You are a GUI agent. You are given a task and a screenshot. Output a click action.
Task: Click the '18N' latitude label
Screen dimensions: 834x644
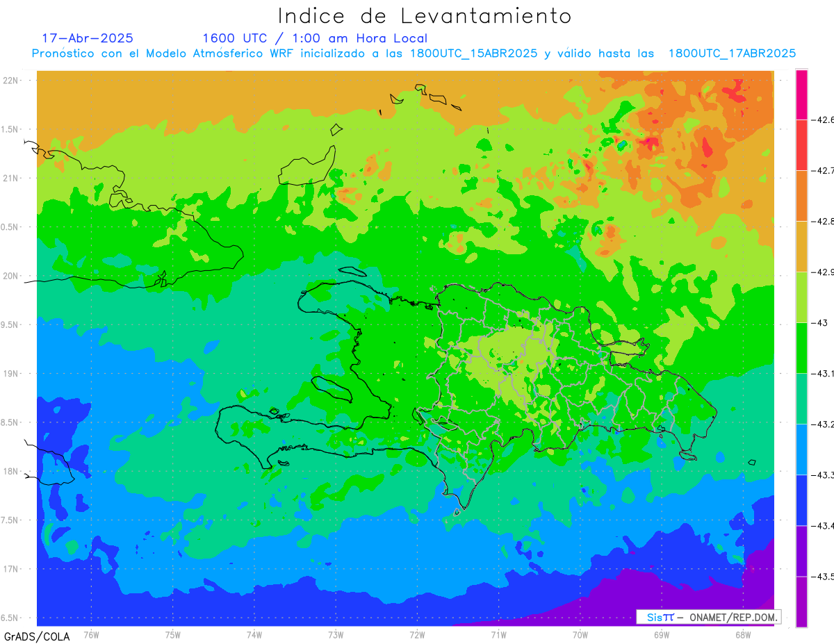pyautogui.click(x=12, y=472)
